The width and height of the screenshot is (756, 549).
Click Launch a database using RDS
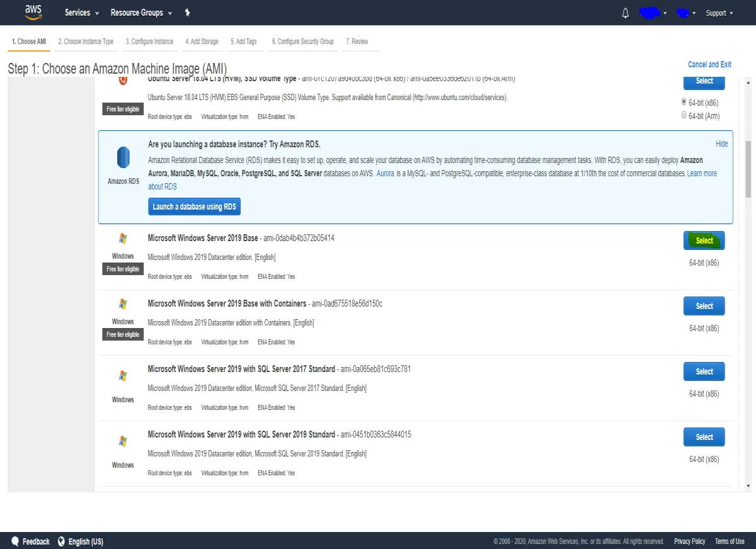pos(194,207)
